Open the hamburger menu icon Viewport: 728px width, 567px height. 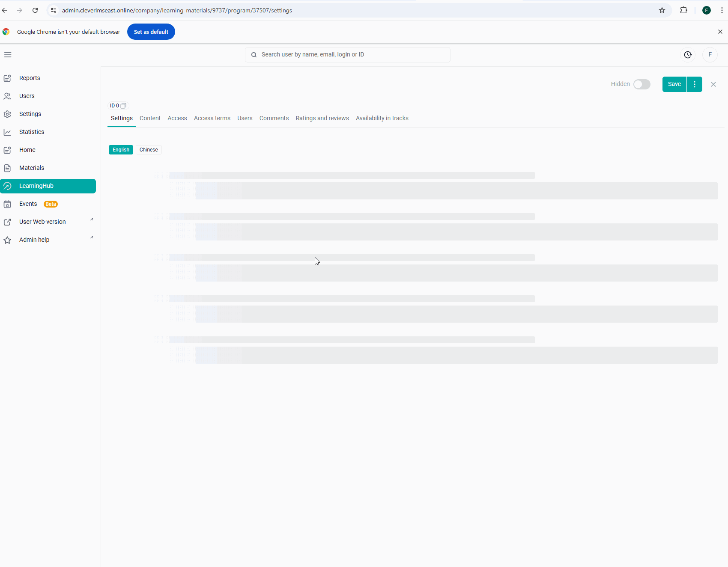click(x=8, y=55)
